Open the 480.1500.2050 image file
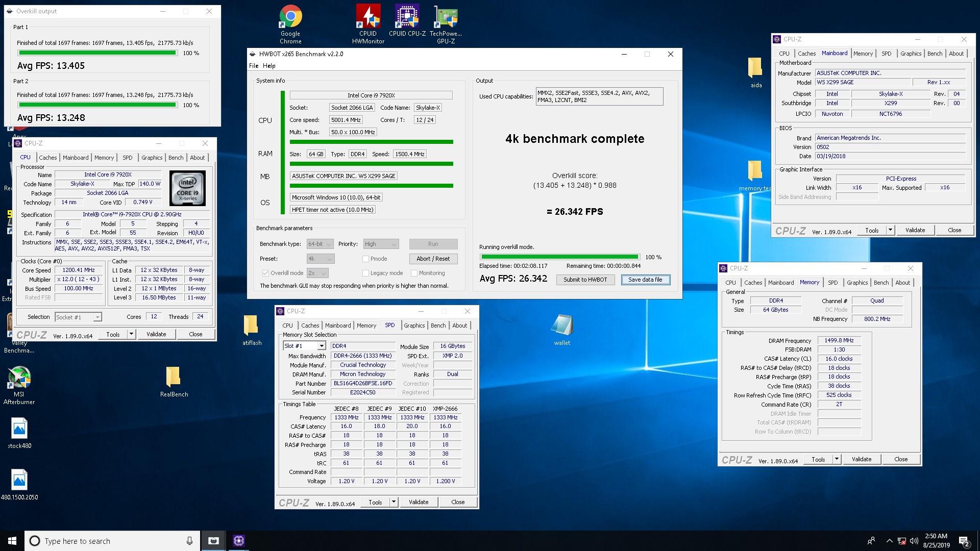The image size is (980, 551). [19, 485]
